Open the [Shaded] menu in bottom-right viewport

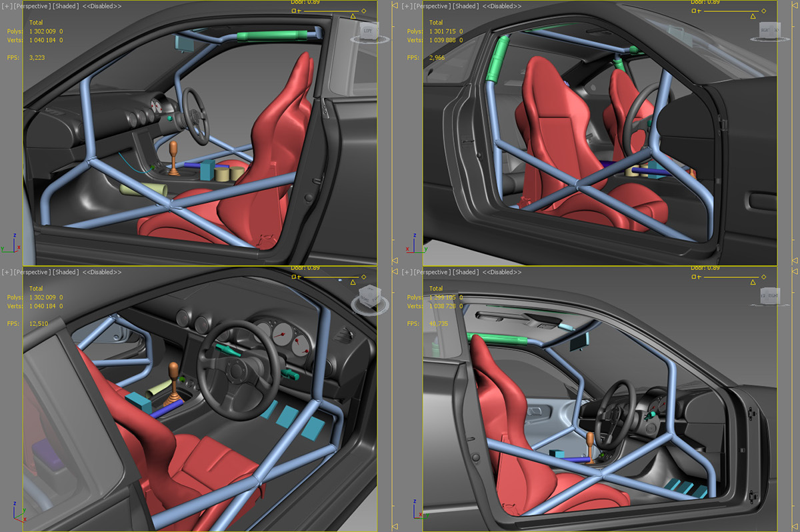click(x=465, y=272)
